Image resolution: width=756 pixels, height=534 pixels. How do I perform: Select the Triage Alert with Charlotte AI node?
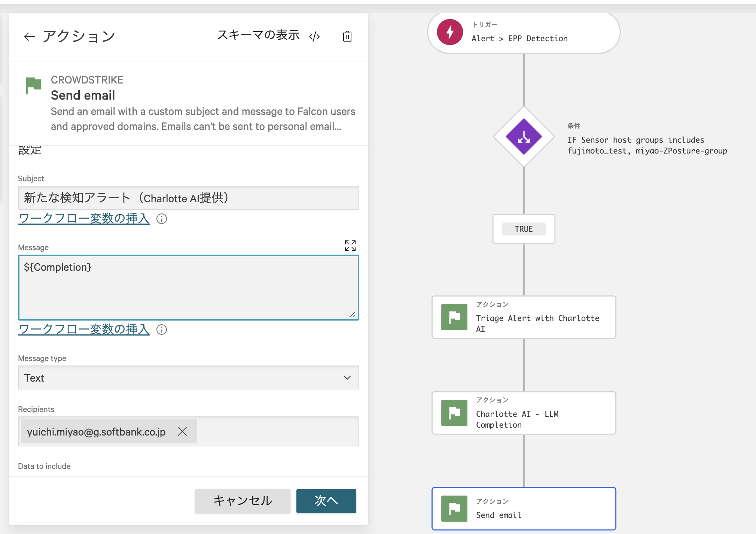pos(524,317)
